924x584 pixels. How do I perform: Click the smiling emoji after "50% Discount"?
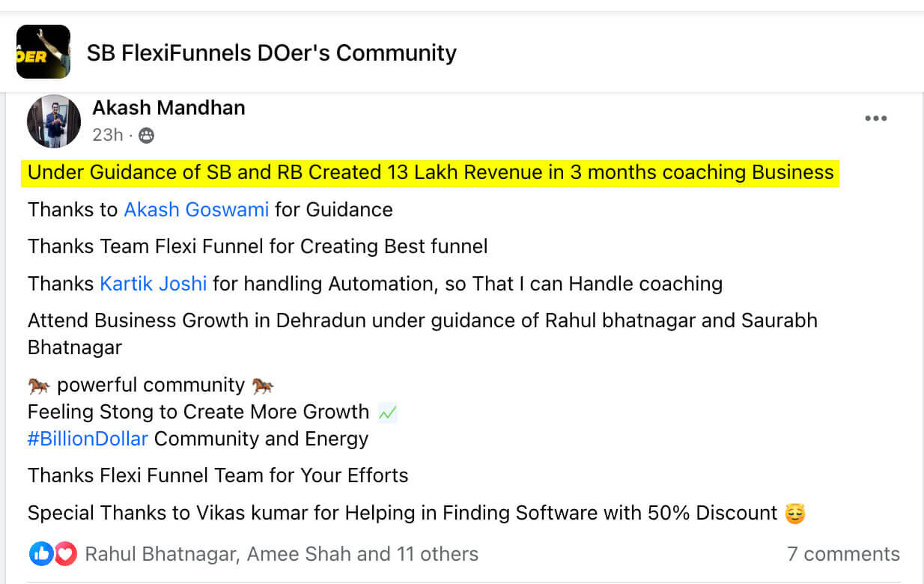(x=794, y=514)
